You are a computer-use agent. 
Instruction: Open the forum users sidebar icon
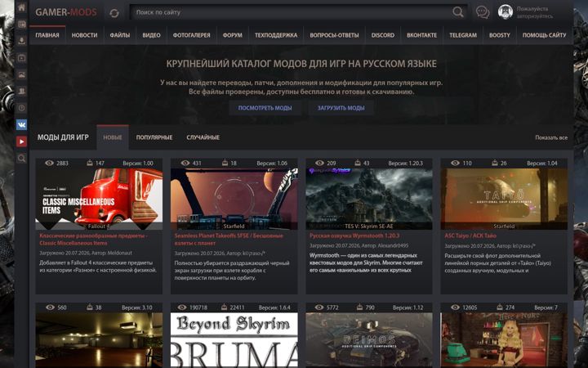[21, 92]
